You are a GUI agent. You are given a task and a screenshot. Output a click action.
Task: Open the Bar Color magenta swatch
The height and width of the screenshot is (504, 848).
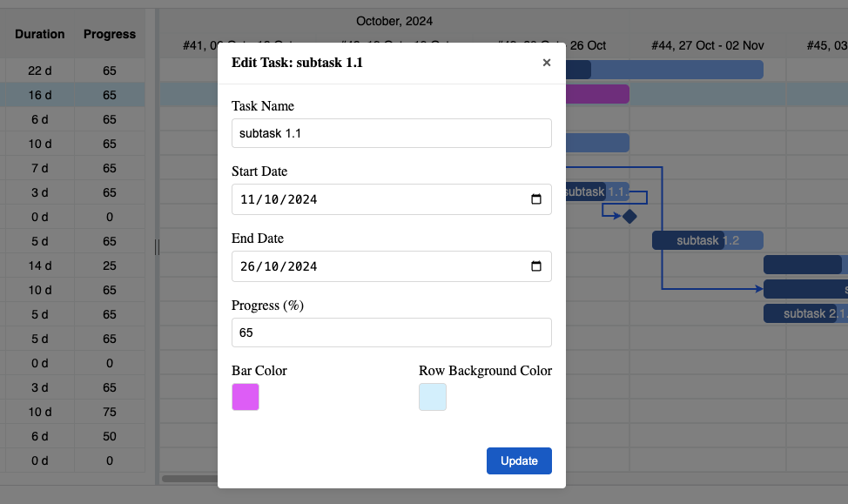tap(246, 397)
